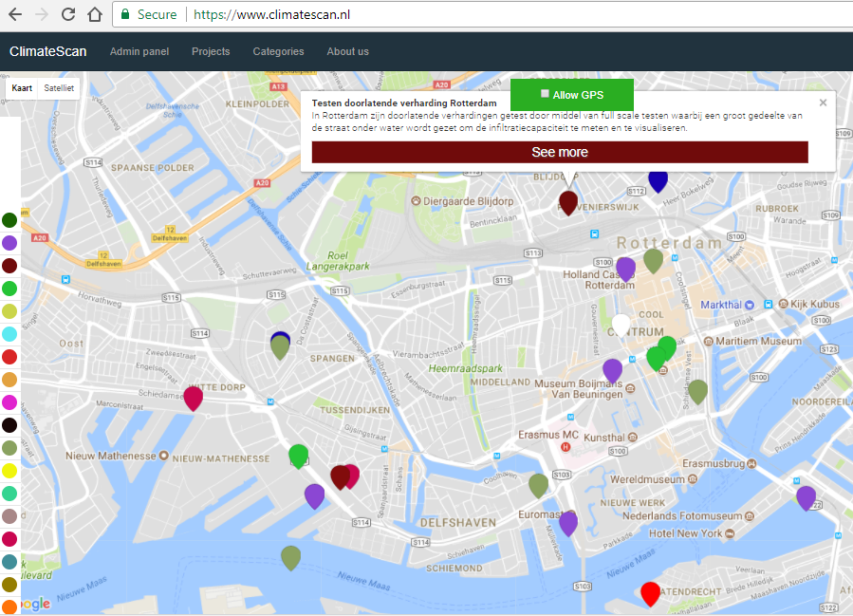This screenshot has height=616, width=853.
Task: Click sage green marker near Coolhaven
Action: point(539,486)
